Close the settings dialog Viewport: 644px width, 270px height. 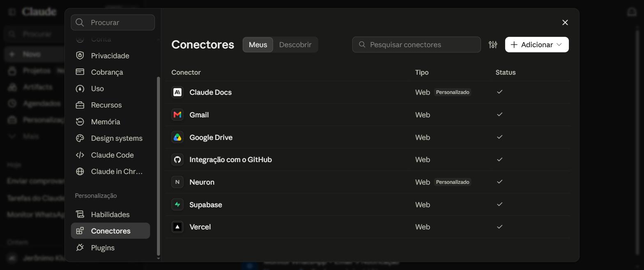pos(565,23)
